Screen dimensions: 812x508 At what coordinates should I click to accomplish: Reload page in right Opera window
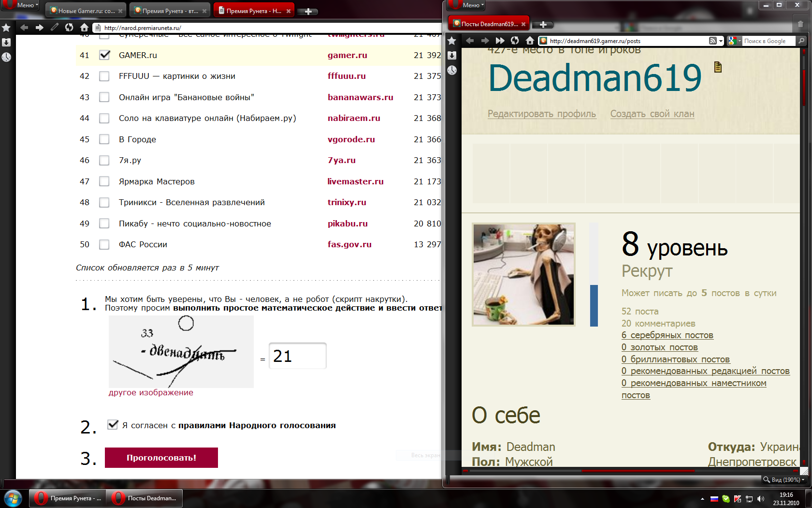coord(515,41)
